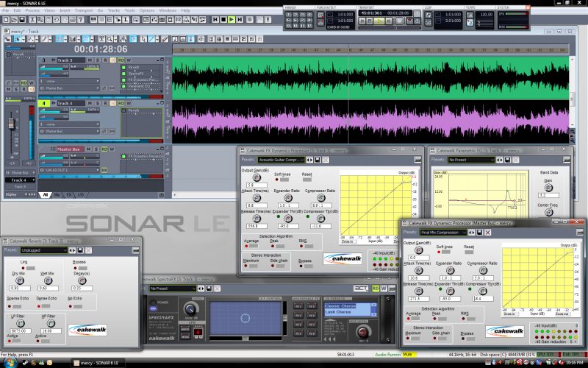Click the Undo arrow in main toolbar
The height and width of the screenshot is (368, 588).
[57, 20]
